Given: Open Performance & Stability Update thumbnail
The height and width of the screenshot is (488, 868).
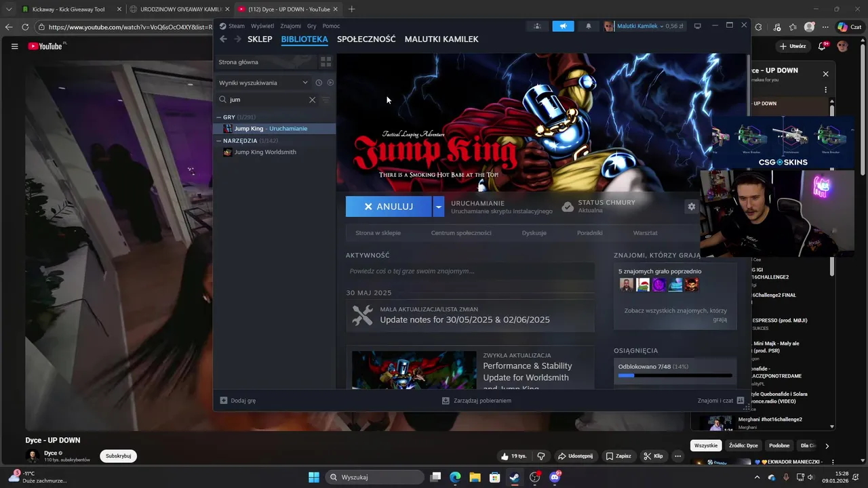Looking at the screenshot, I should click(x=414, y=370).
